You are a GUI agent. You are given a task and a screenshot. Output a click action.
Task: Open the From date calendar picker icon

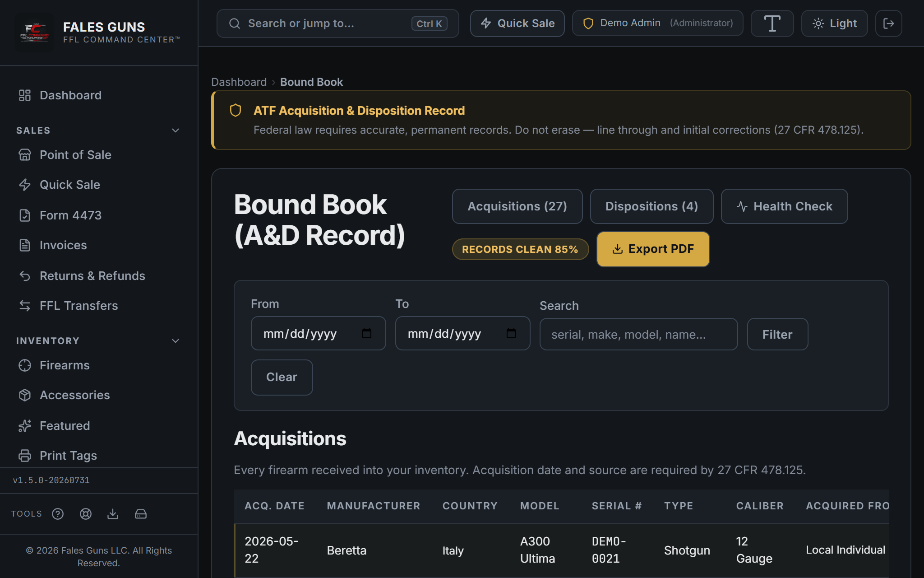367,334
